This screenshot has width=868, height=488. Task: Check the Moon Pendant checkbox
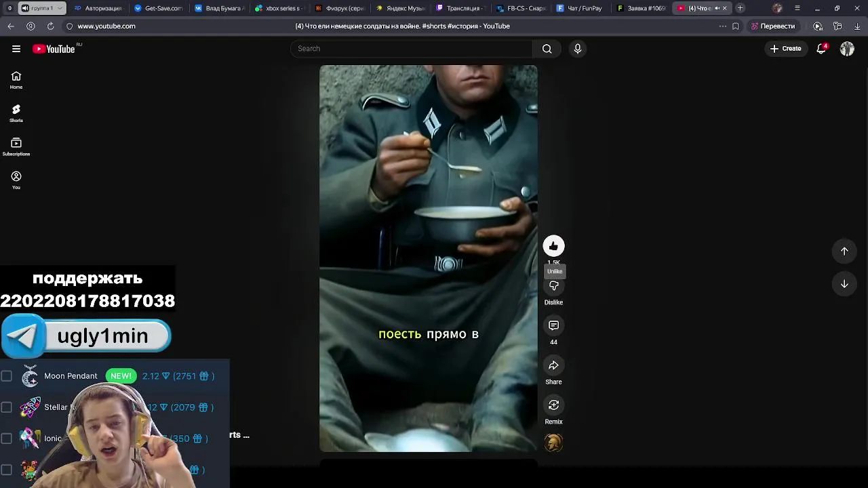[x=7, y=376]
